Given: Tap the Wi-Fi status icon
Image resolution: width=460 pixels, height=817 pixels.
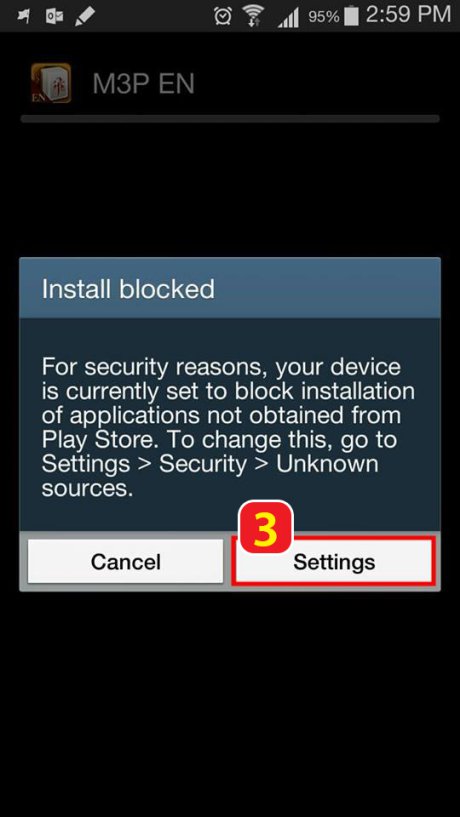Looking at the screenshot, I should click(253, 16).
